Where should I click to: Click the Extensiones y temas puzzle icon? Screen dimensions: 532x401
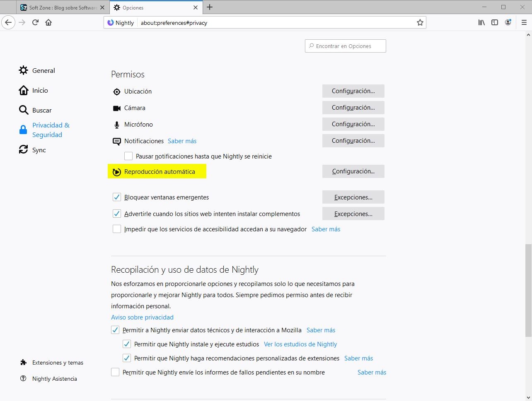pos(23,363)
